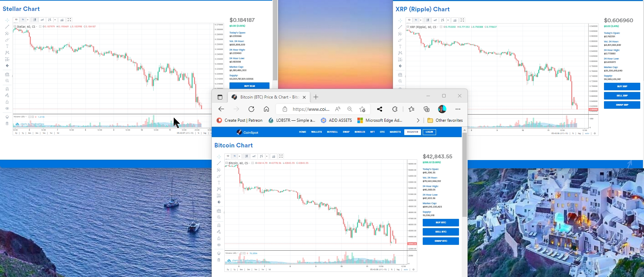Click the SELL XRP button

click(x=622, y=96)
